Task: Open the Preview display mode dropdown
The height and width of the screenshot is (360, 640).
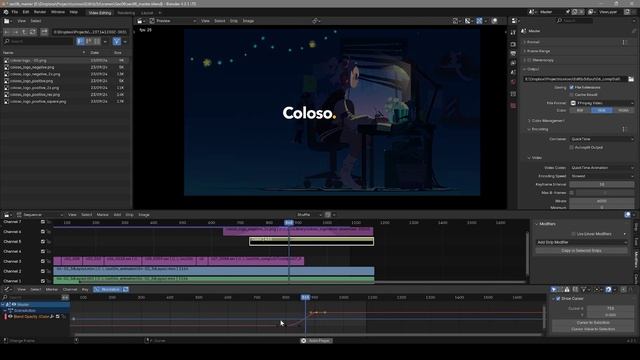Action: tap(173, 21)
